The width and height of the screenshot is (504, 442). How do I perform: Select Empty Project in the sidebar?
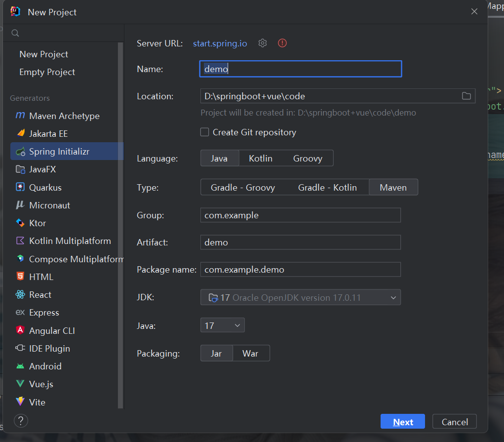[x=47, y=72]
